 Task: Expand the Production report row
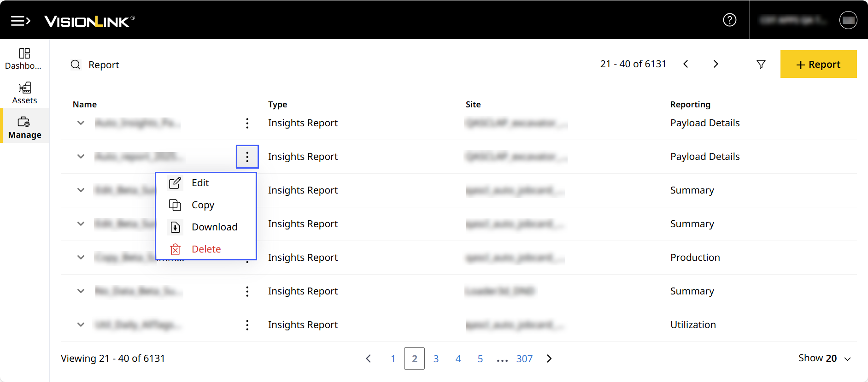tap(81, 258)
